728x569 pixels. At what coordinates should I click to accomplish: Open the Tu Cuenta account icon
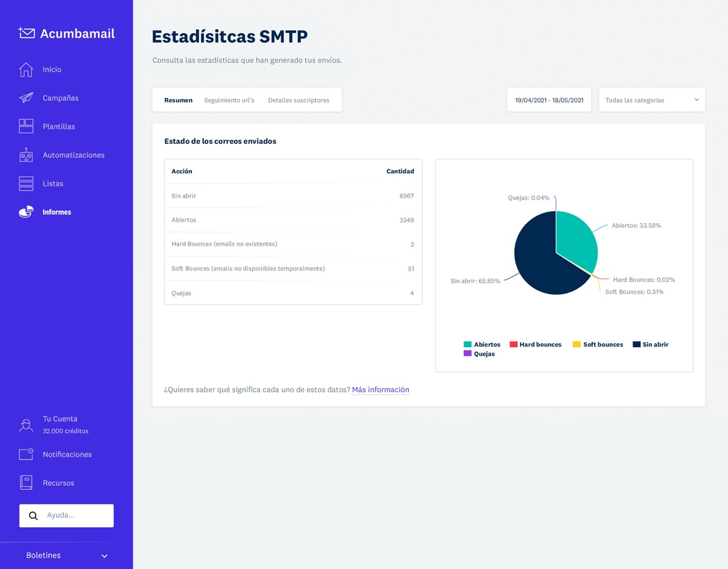(26, 424)
